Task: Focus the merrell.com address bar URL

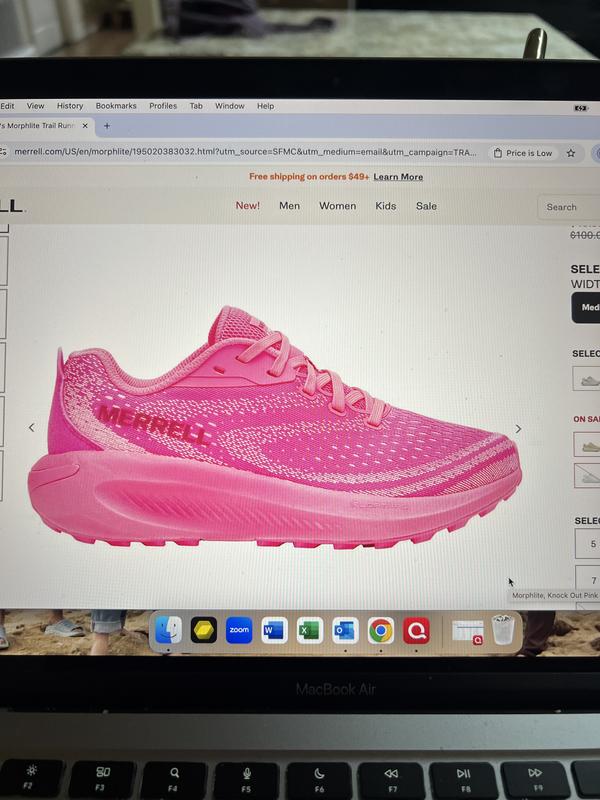Action: pos(245,152)
